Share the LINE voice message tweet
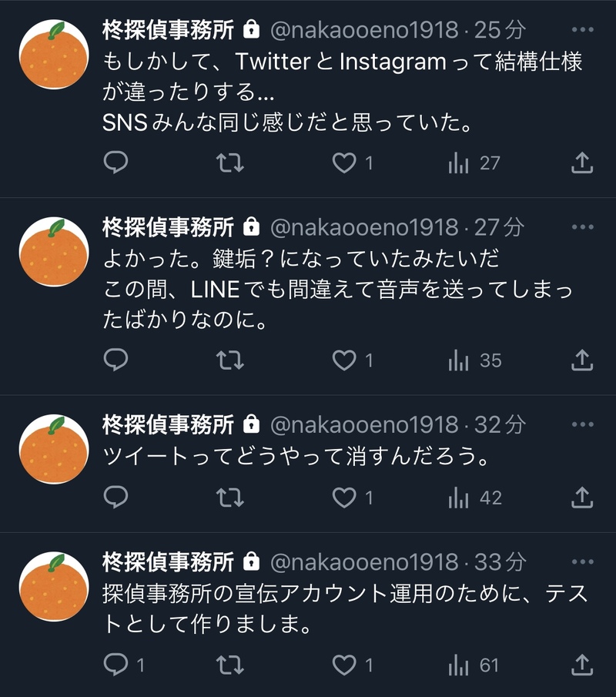The image size is (616, 697). tap(582, 360)
